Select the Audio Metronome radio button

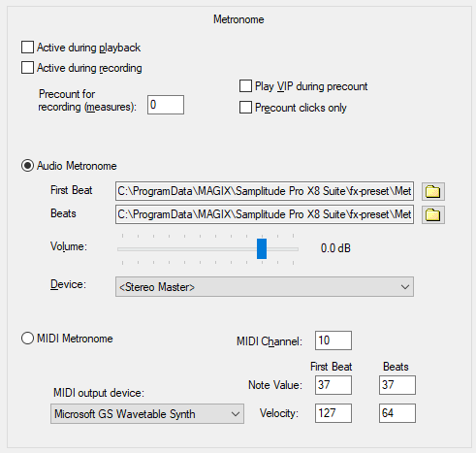[x=27, y=166]
